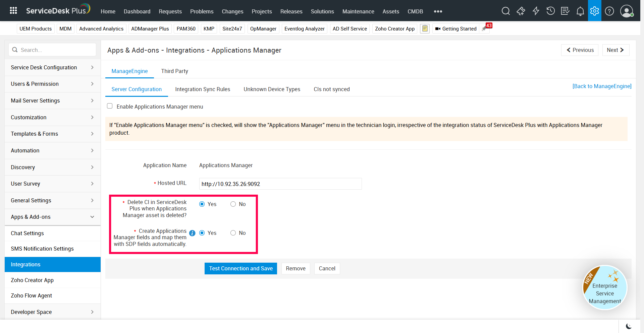
Task: Go to Requests in top navigation
Action: pos(170,11)
